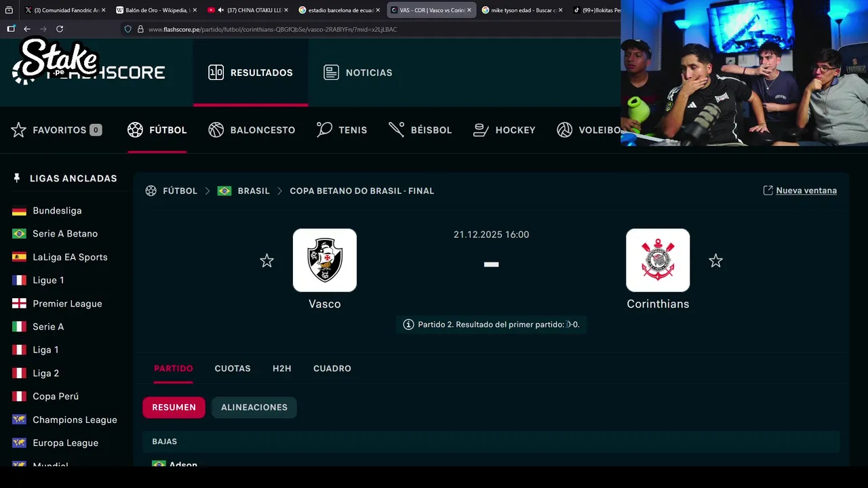868x488 pixels.
Task: Select the Hockey sport tab
Action: 504,130
